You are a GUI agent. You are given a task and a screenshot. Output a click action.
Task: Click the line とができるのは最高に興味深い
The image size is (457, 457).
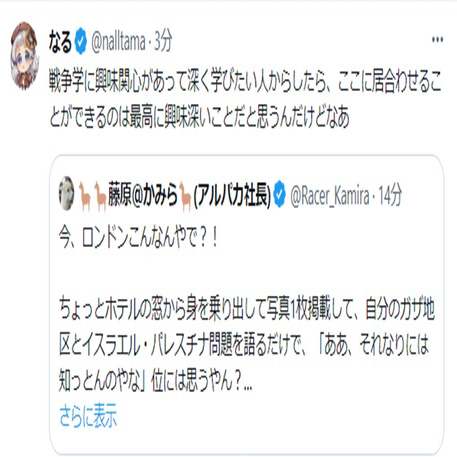199,118
